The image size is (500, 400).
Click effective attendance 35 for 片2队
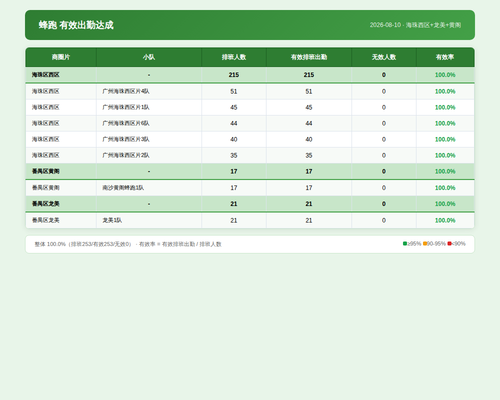(309, 155)
